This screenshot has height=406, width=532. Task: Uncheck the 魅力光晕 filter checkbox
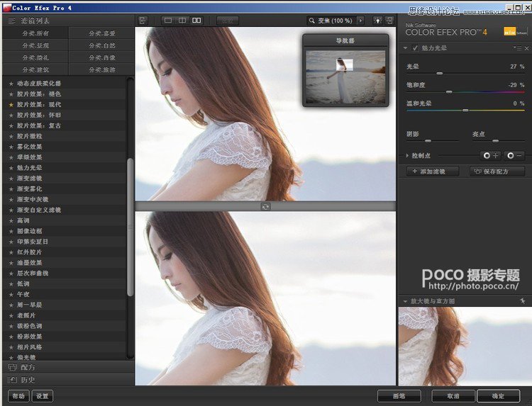coord(415,47)
